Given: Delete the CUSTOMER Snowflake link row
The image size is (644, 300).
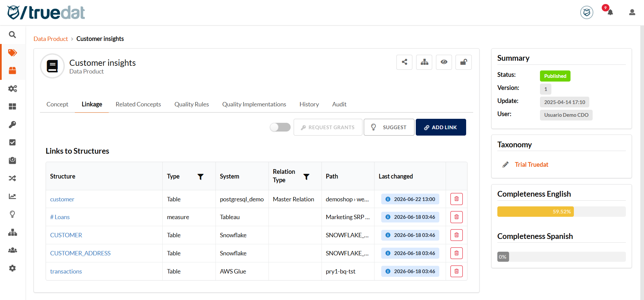Looking at the screenshot, I should coord(456,235).
